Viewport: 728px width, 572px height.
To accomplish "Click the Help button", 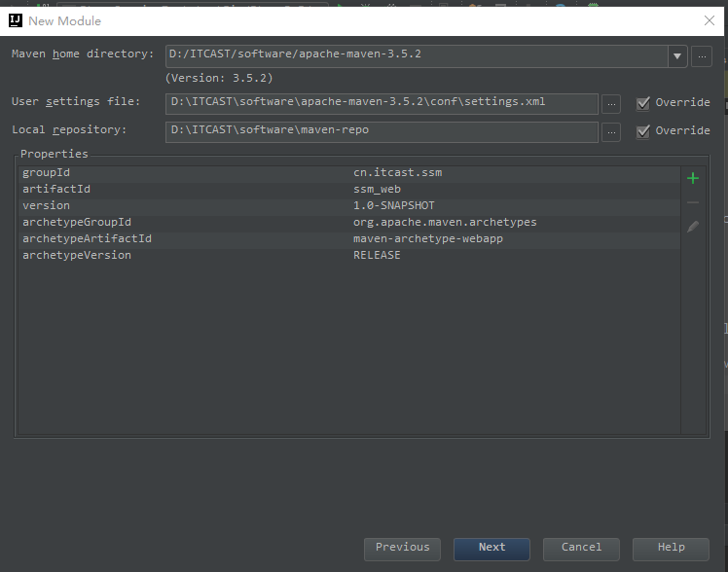I will pos(671,550).
